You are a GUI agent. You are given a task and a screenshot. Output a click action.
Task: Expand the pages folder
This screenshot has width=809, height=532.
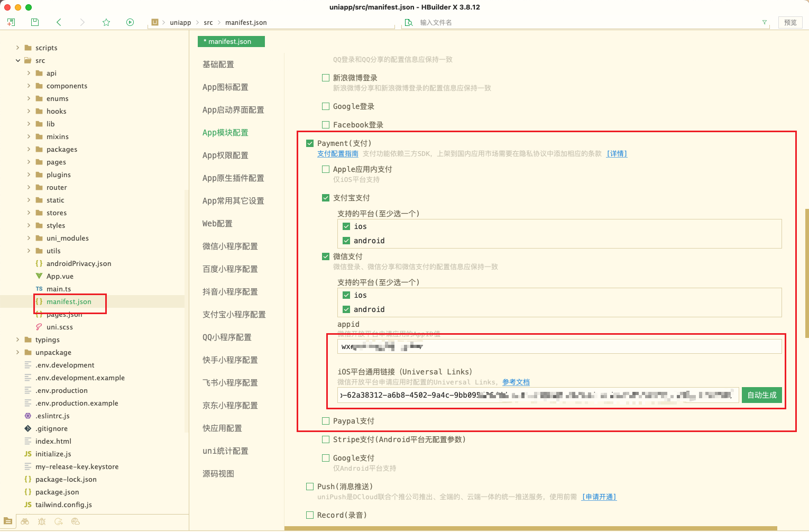(x=29, y=162)
